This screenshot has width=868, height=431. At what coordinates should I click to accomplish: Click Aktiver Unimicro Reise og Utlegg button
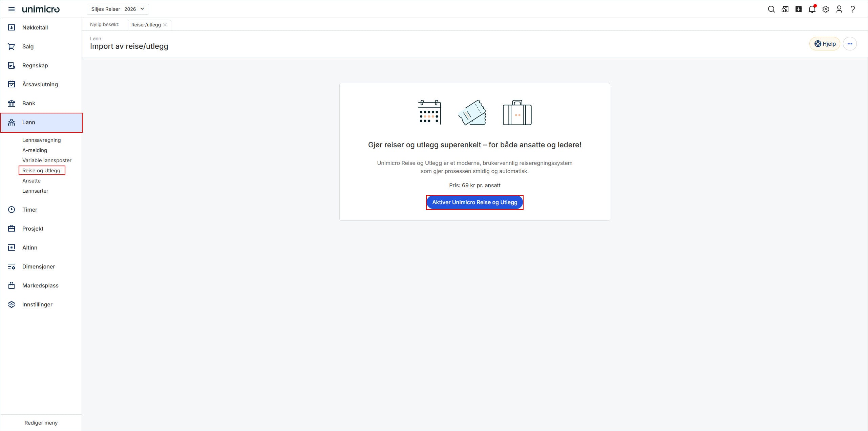(x=474, y=202)
